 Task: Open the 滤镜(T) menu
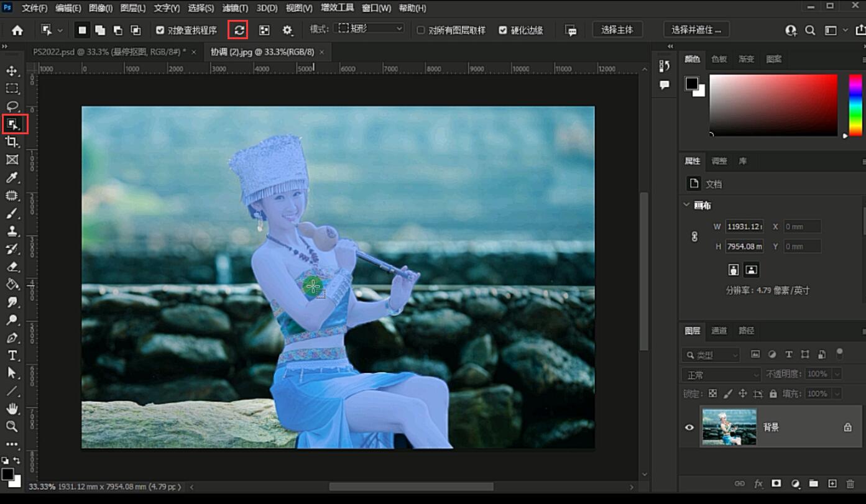235,8
